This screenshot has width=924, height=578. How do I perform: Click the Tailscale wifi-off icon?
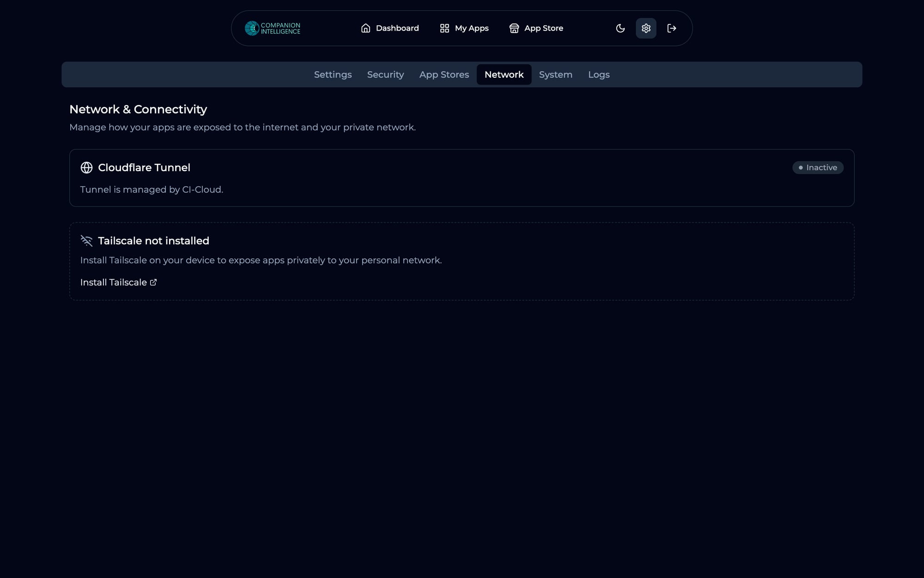86,240
